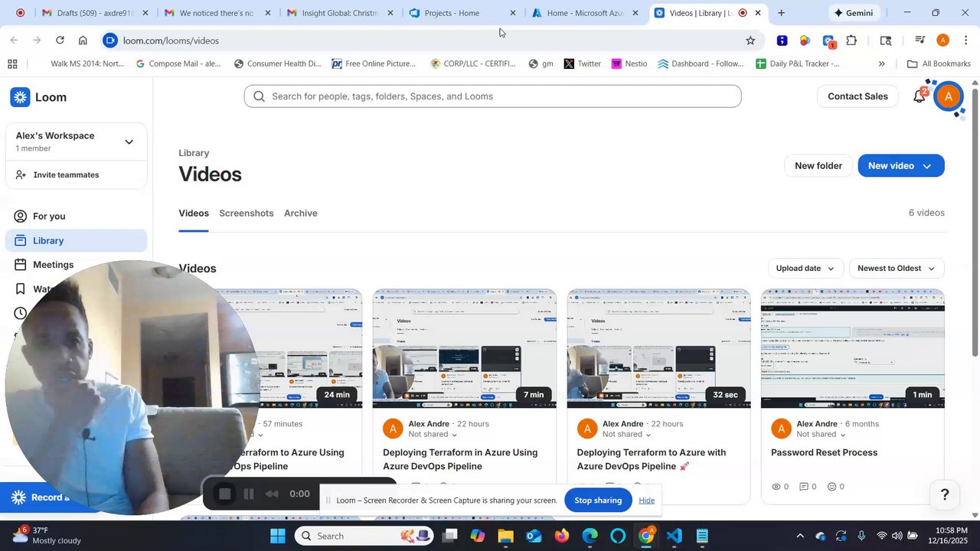Image resolution: width=980 pixels, height=551 pixels.
Task: Click the Chrome profile avatar
Action: tap(943, 41)
